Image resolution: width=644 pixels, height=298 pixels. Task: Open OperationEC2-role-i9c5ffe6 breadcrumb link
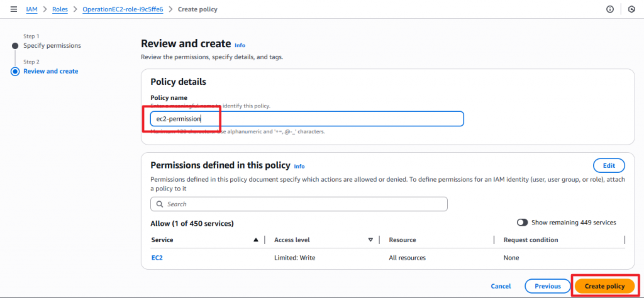point(123,9)
